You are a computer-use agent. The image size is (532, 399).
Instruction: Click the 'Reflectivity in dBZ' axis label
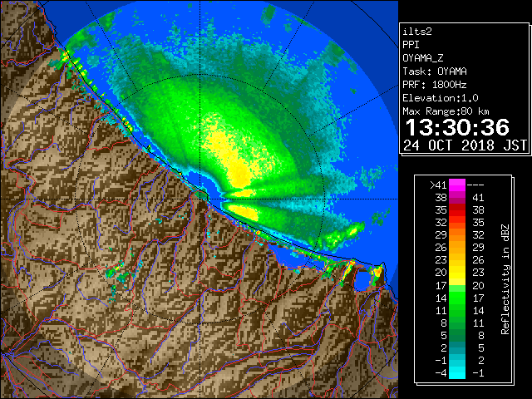click(505, 279)
